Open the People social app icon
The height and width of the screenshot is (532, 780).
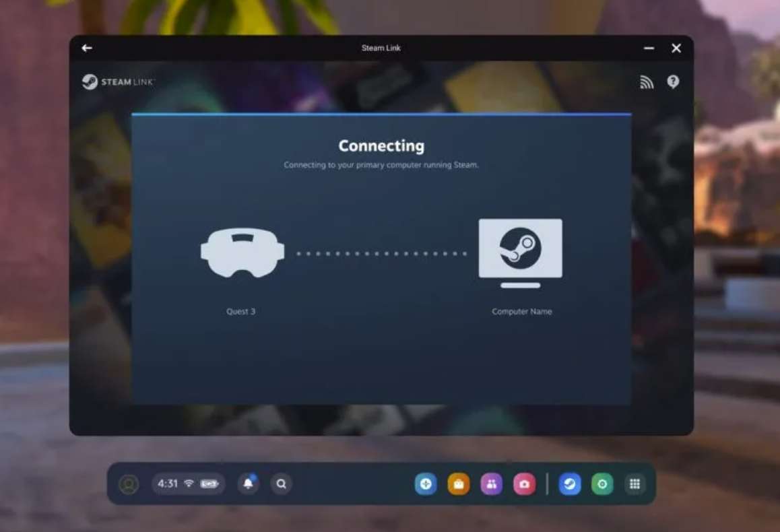click(x=491, y=484)
